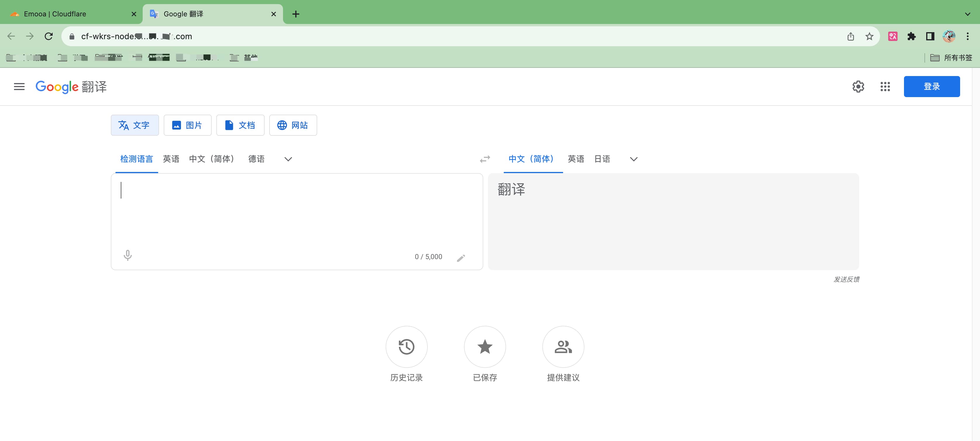Screen dimensions: 980x441
Task: Choose 德语 as source language
Action: click(256, 159)
